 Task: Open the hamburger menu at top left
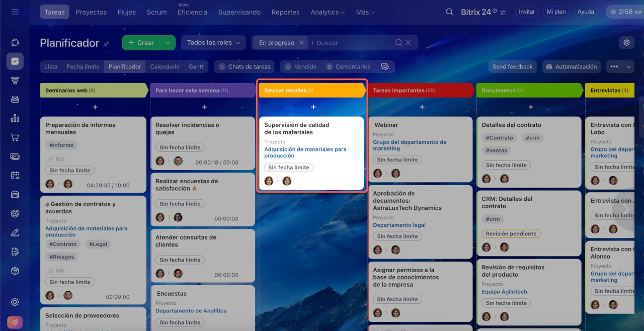pos(15,12)
